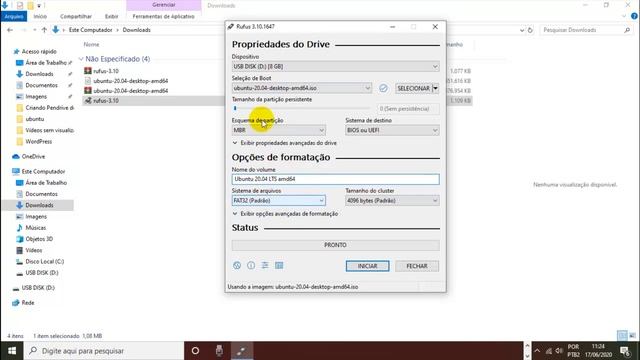Screen dimensions: 640x360
Task: Select the Gerenciar contextual tab
Action: click(x=164, y=5)
